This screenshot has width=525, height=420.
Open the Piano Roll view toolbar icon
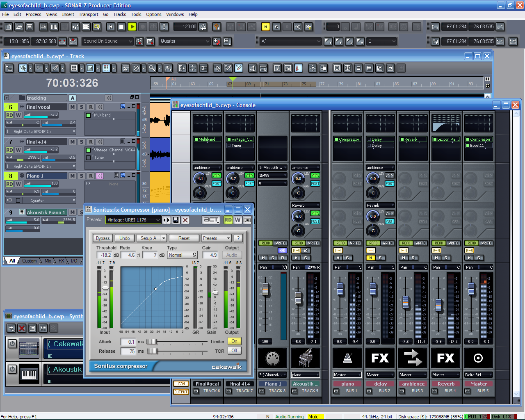click(x=54, y=27)
